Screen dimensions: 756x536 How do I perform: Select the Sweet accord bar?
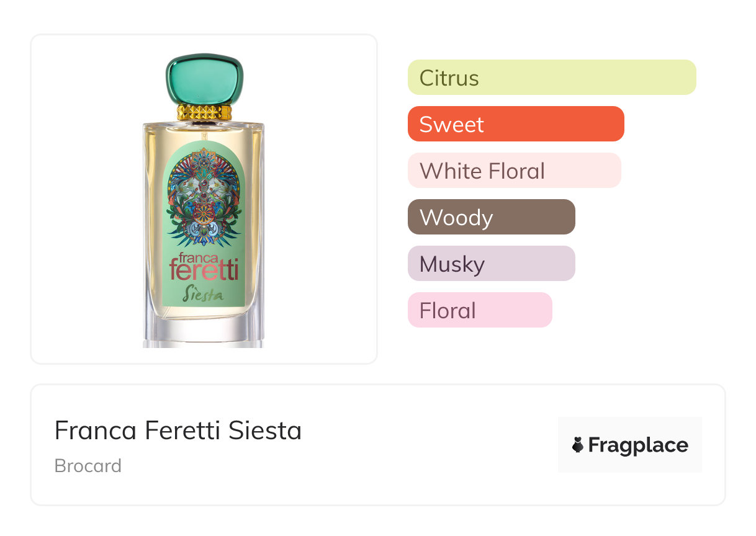tap(515, 124)
